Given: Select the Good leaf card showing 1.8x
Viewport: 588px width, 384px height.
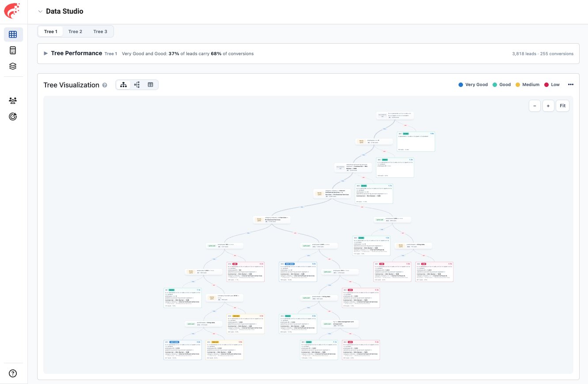Looking at the screenshot, I should (417, 141).
